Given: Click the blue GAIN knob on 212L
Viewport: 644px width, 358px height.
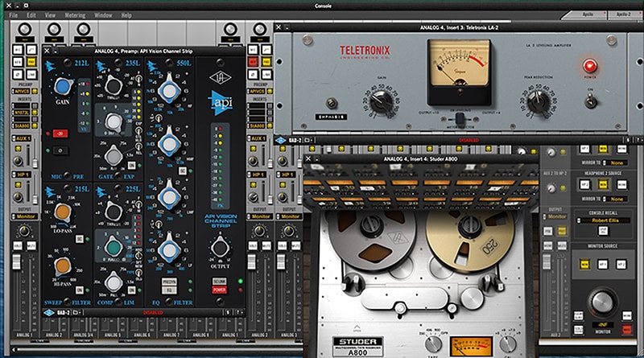Looking at the screenshot, I should tap(63, 86).
